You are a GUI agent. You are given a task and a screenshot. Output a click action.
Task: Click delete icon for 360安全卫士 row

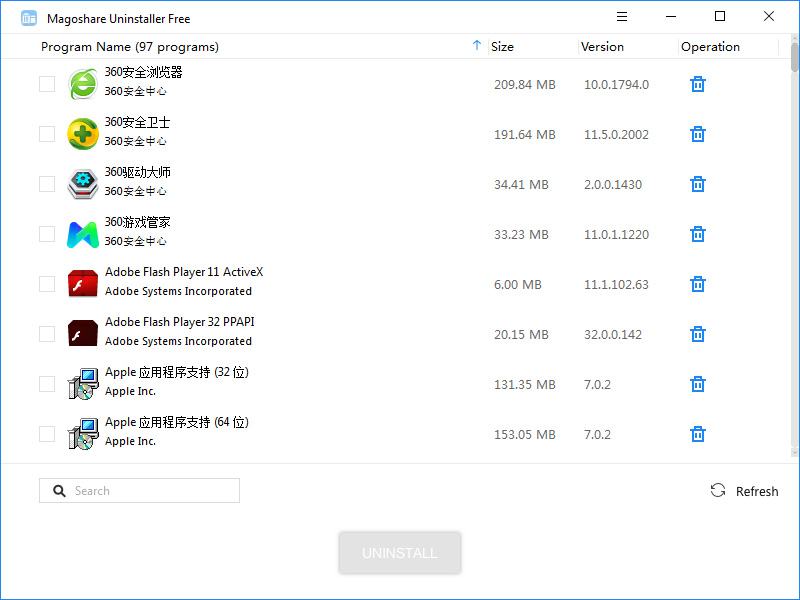pos(698,134)
